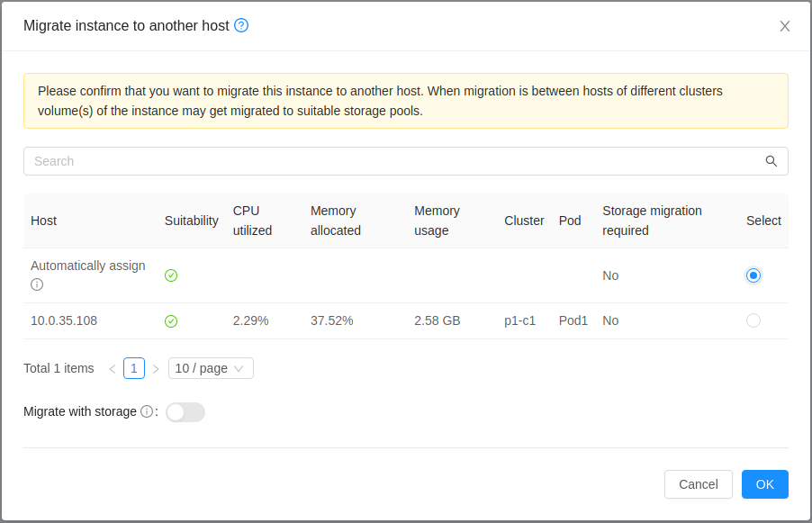This screenshot has height=523, width=812.
Task: Open the help icon beside dialog title
Action: (241, 25)
